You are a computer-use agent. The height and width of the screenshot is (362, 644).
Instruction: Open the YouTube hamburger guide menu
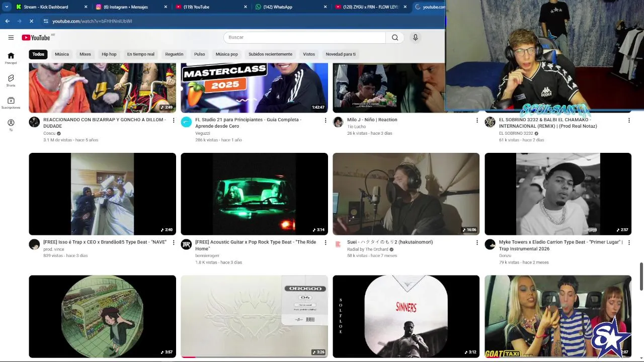11,37
